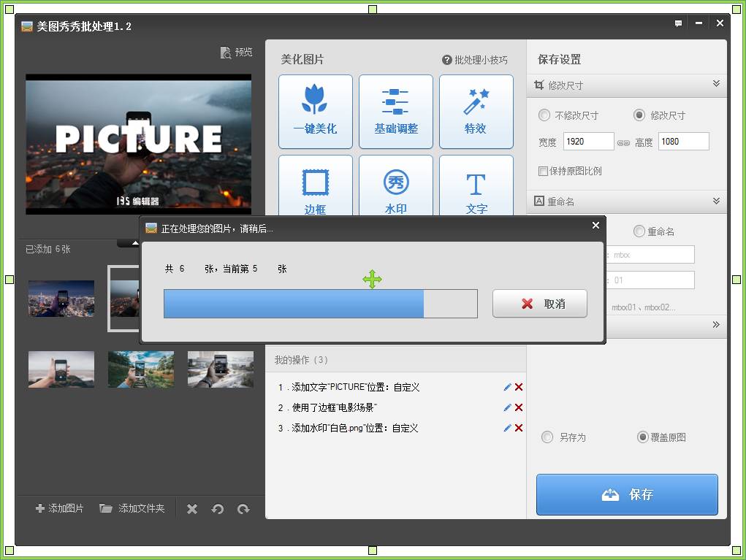Click the rename start number field 01

pos(651,280)
